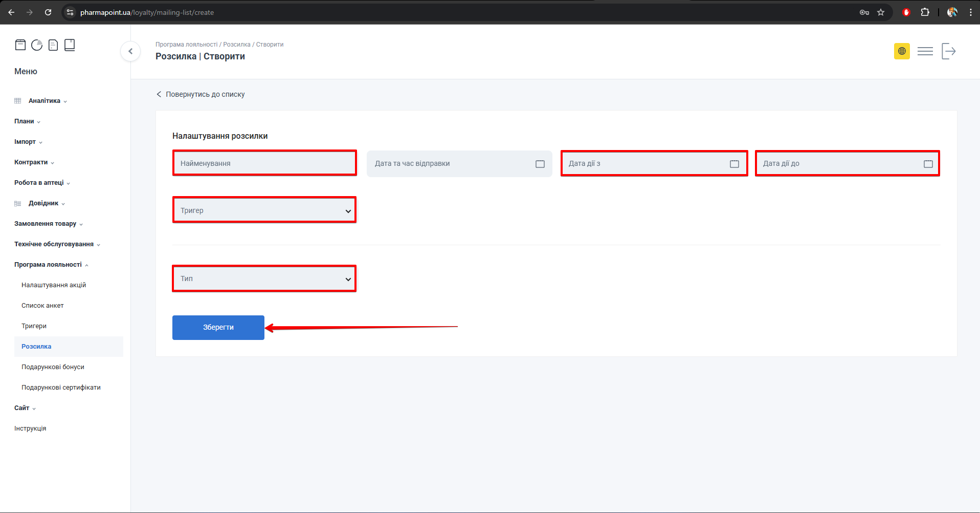Click the yellow globe language icon
Viewport: 980px width, 513px height.
902,51
